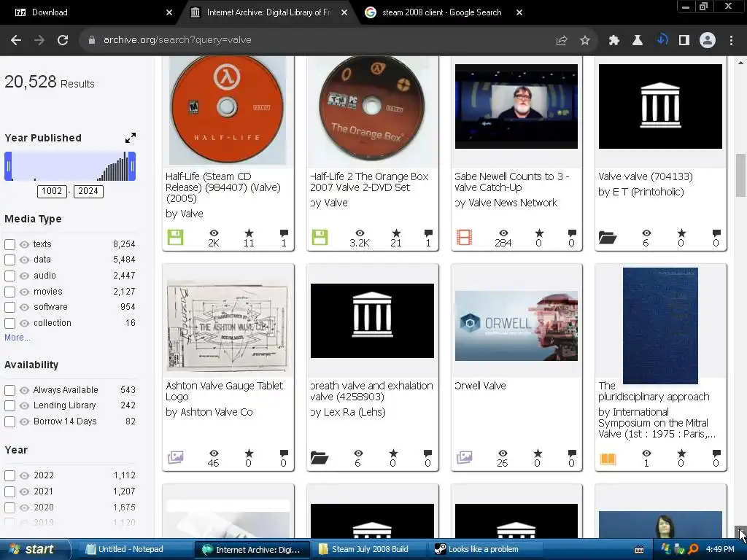Go back with the browser back arrow

16,40
